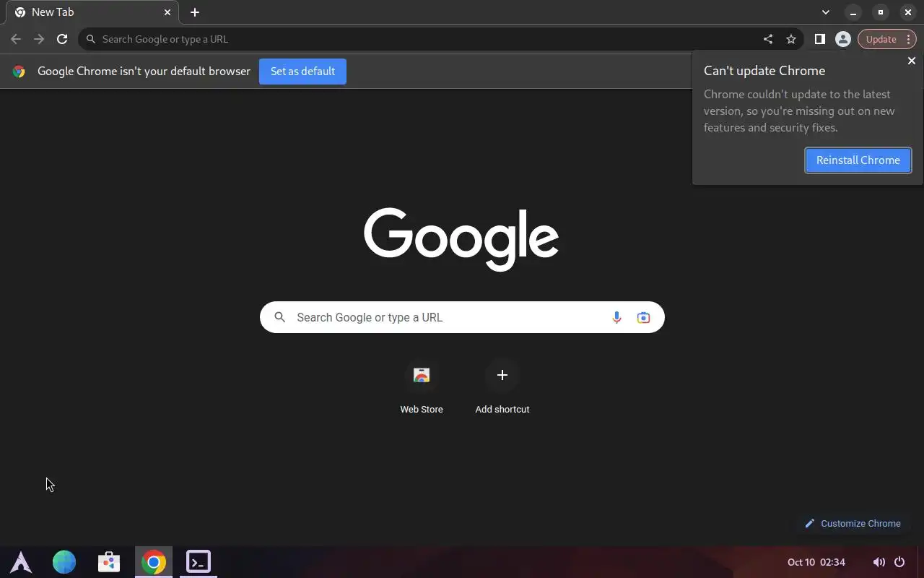Launch the globe web browser in taskbar
This screenshot has width=924, height=578.
pos(64,562)
